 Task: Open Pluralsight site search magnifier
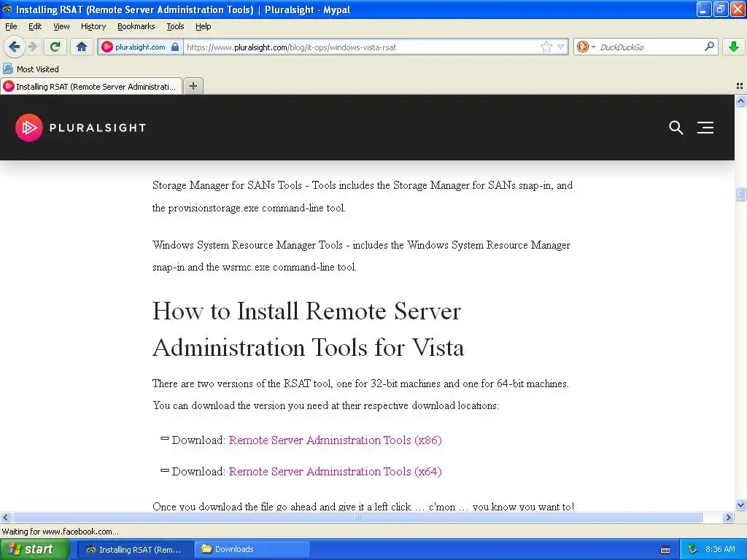(x=676, y=127)
